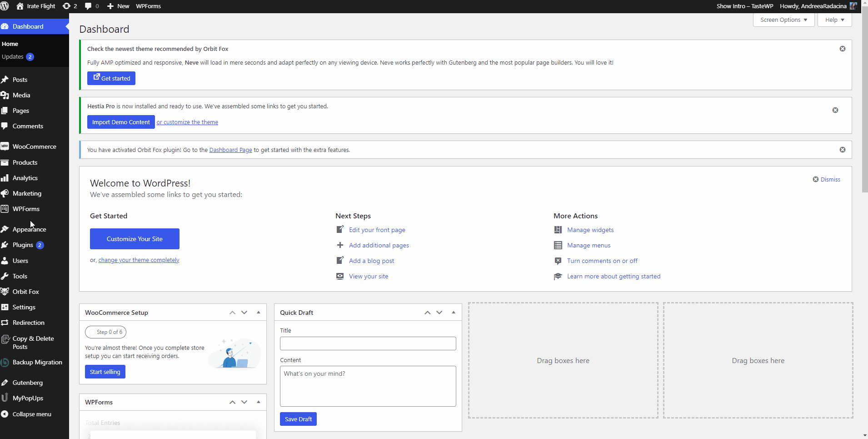Open the Manage widgets link
The width and height of the screenshot is (868, 439).
pyautogui.click(x=590, y=230)
